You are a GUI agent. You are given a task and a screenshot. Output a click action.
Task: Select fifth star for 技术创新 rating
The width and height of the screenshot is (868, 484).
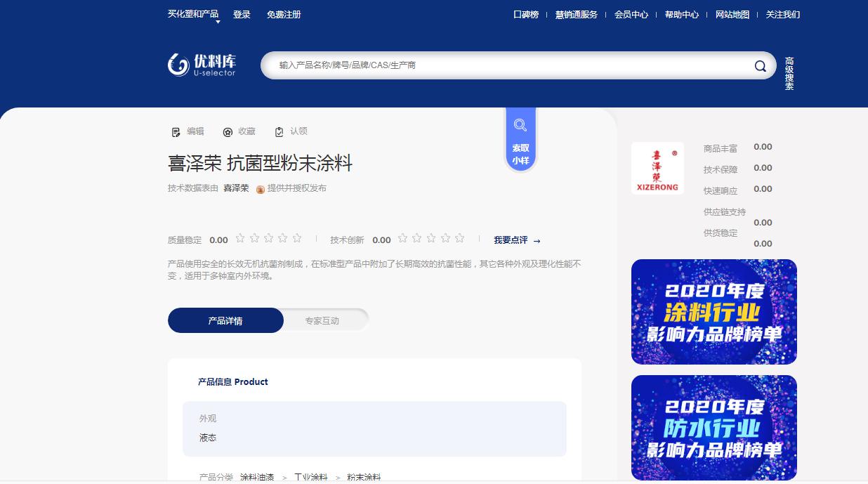[459, 238]
